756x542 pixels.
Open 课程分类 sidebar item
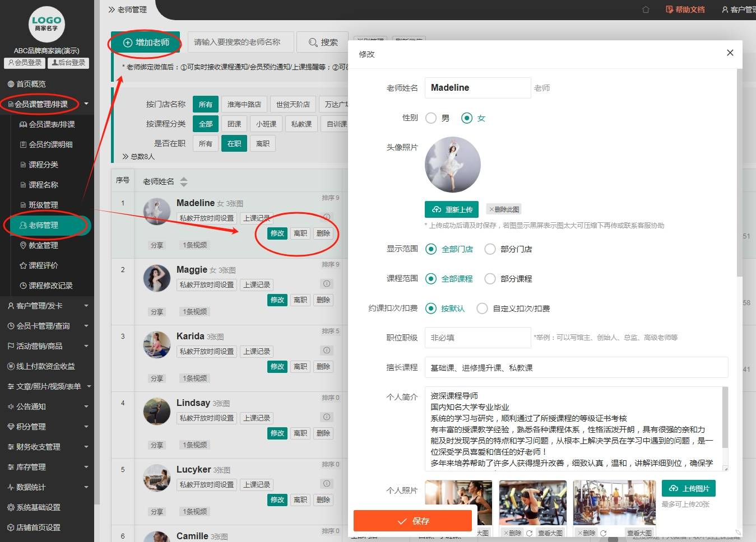point(39,165)
